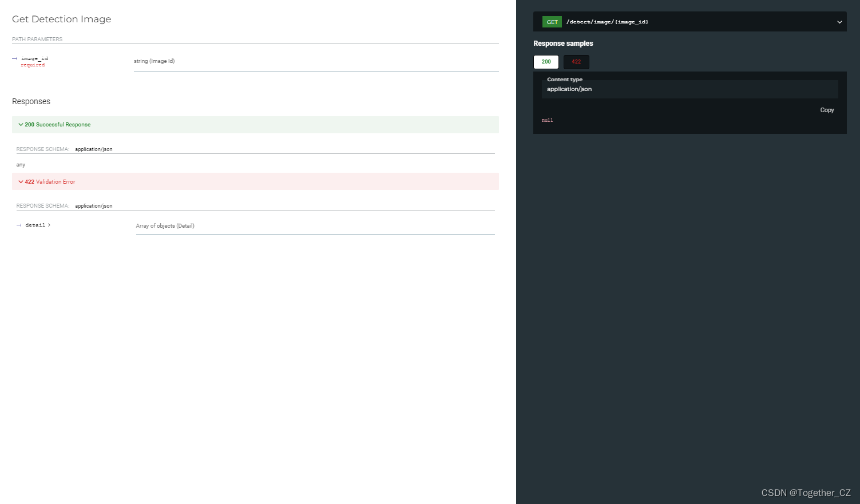Click the GET method badge
Screen dimensions: 860x504
pos(552,22)
